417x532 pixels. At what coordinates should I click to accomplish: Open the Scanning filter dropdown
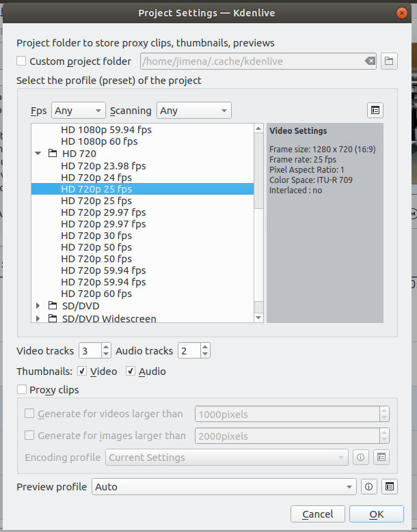click(194, 111)
